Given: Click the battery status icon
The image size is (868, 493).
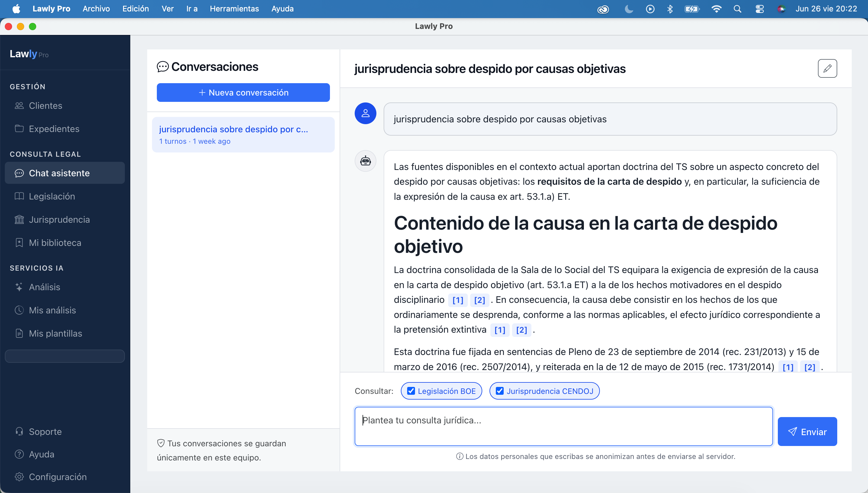Looking at the screenshot, I should pos(692,9).
